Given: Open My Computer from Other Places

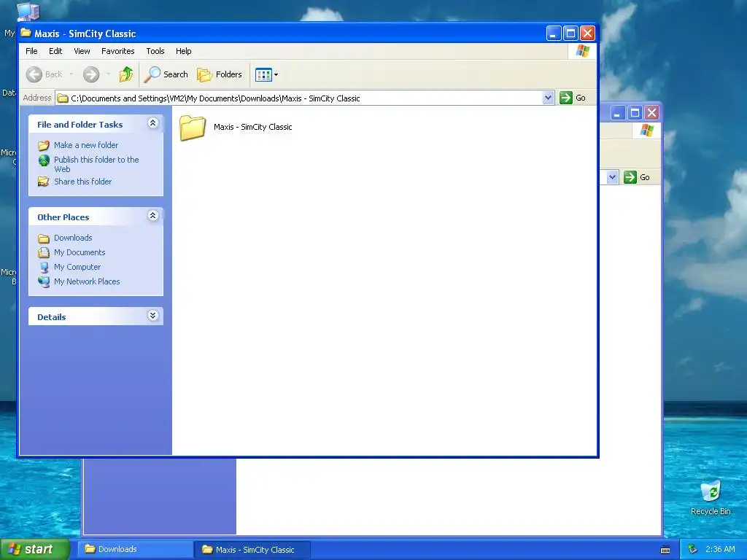Looking at the screenshot, I should pyautogui.click(x=77, y=267).
